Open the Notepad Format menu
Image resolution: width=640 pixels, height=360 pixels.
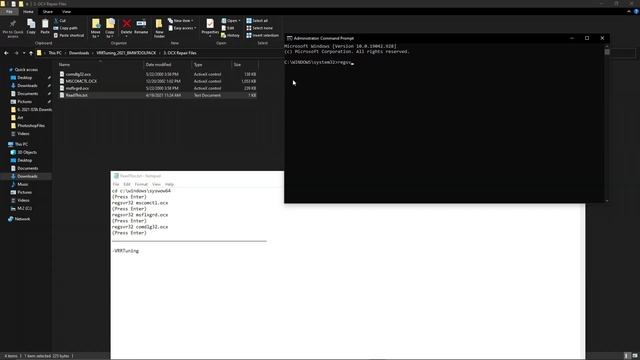pyautogui.click(x=141, y=184)
